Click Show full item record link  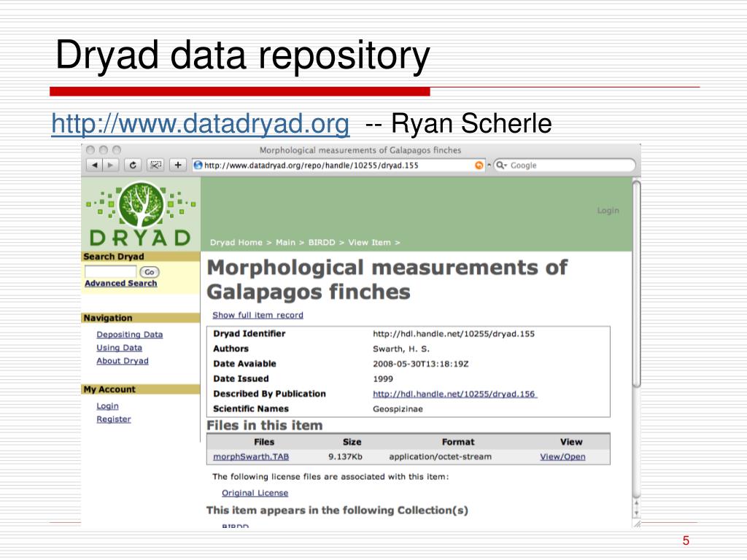point(258,315)
